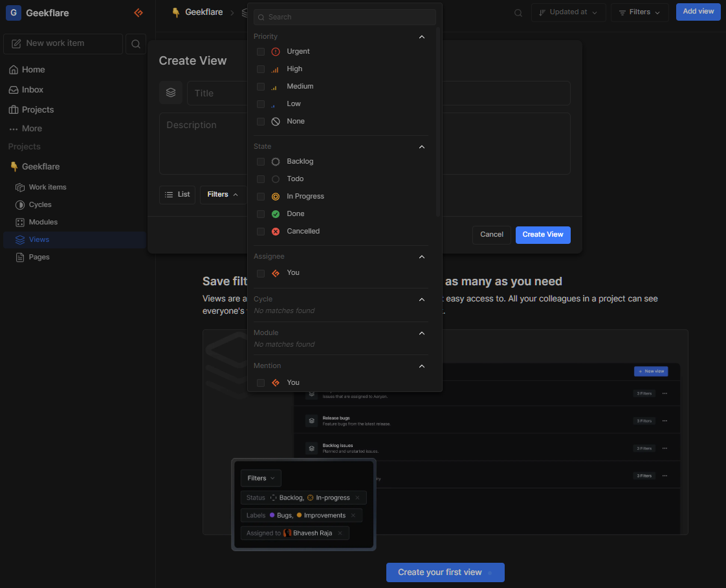The height and width of the screenshot is (588, 726).
Task: Click the Medium priority bars icon
Action: coord(274,87)
